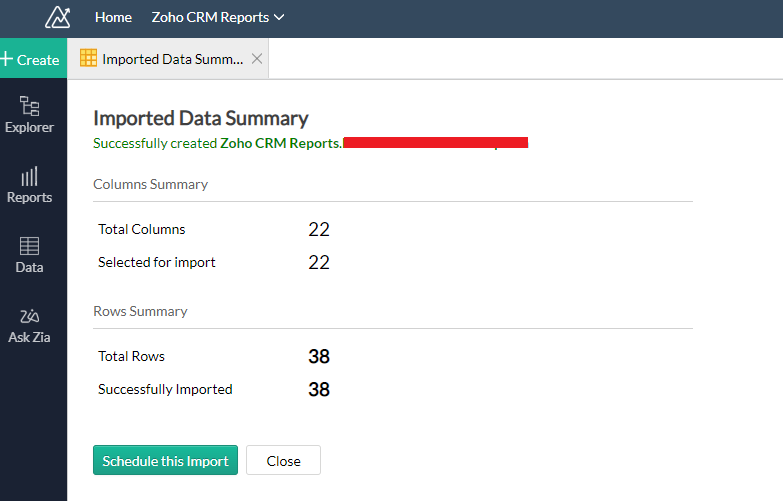Open the green Zoho CRM Reports link
Image resolution: width=783 pixels, height=501 pixels.
pos(280,143)
